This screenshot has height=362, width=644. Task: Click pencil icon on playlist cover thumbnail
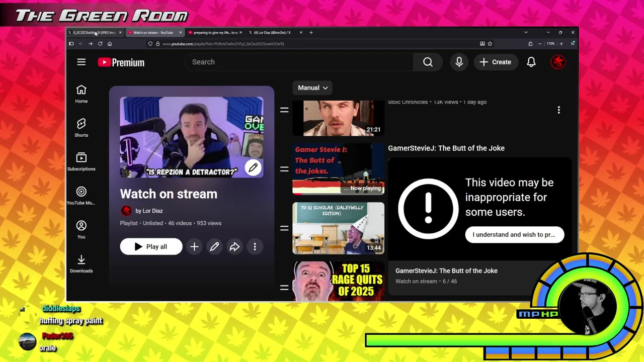253,167
